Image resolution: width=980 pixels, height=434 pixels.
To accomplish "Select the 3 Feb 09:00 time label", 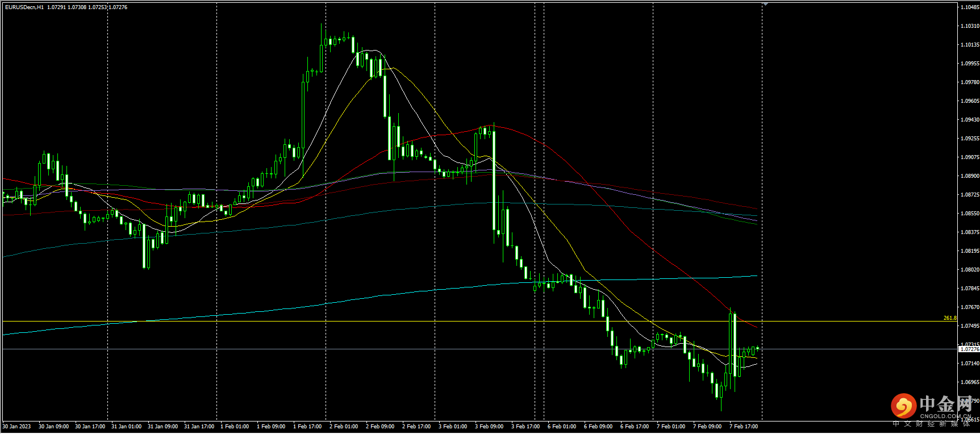I will 489,426.
